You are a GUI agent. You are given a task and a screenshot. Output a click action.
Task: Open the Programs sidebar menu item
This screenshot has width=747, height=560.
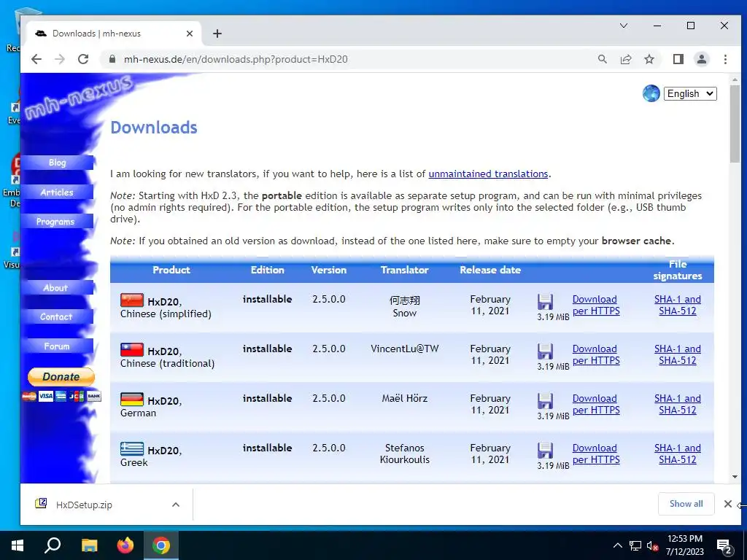tap(56, 222)
